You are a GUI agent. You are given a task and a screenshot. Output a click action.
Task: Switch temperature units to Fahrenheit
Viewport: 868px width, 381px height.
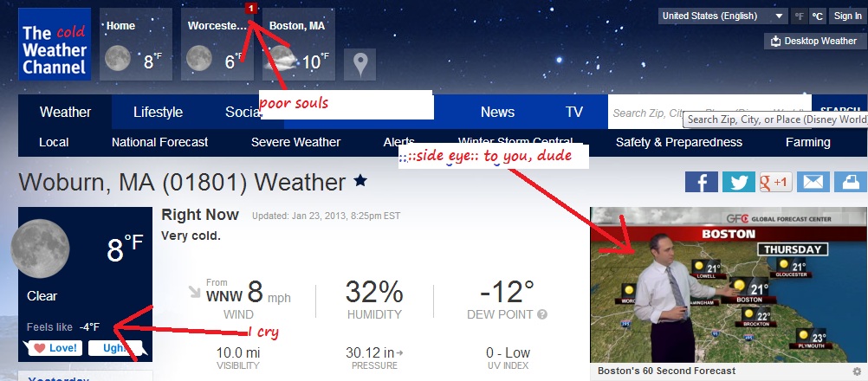[x=799, y=16]
